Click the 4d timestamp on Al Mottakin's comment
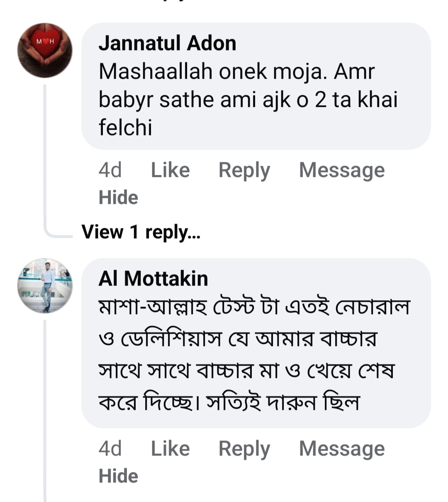The height and width of the screenshot is (502, 448). click(x=110, y=449)
